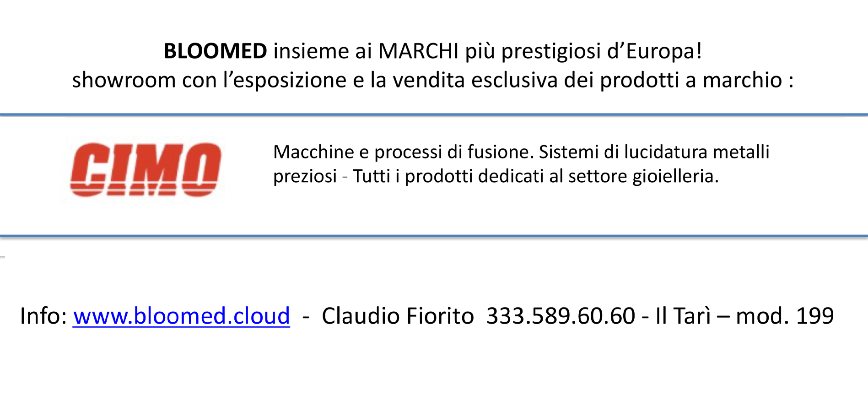
Task: Click the 'prestigiosi d'Europa!' phrase
Action: click(602, 51)
